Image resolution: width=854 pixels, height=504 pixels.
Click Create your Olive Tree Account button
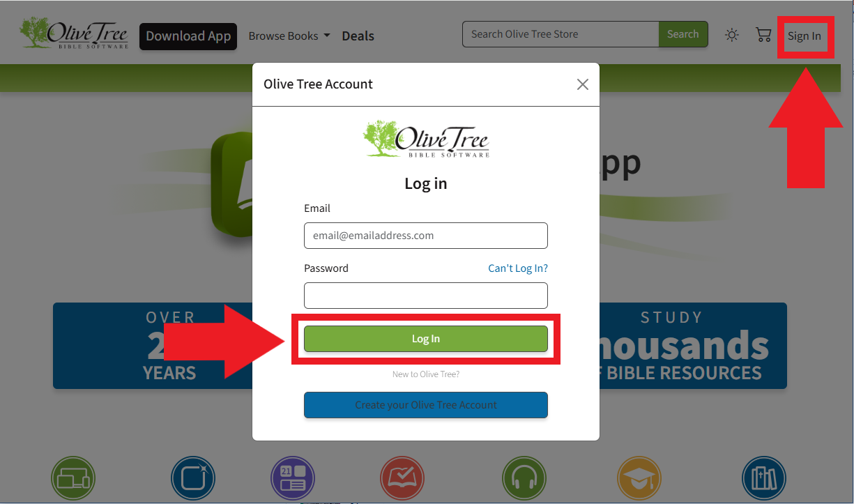pos(426,405)
